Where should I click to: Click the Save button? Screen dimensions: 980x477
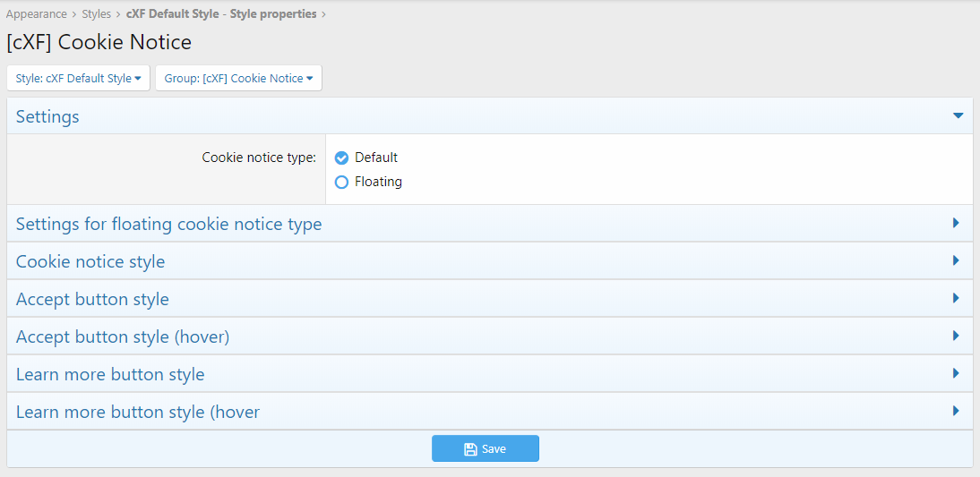coord(485,448)
